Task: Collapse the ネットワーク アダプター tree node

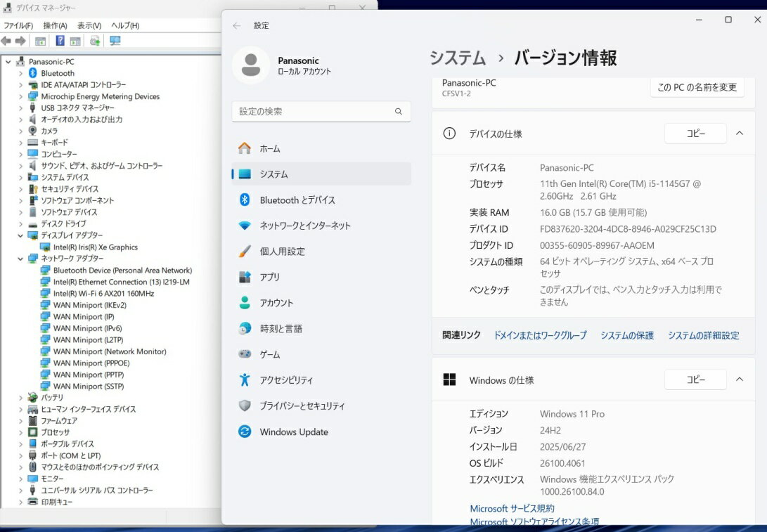Action: [x=20, y=259]
